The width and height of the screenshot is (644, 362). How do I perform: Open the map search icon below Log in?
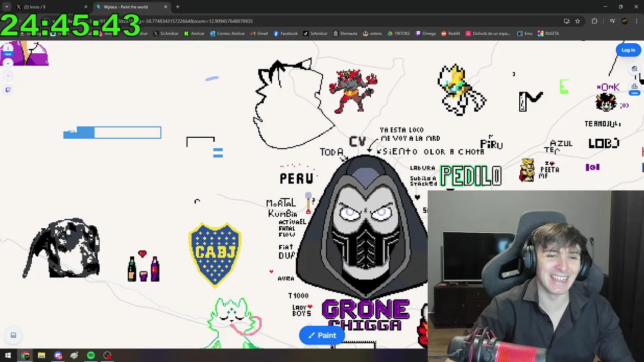(634, 69)
